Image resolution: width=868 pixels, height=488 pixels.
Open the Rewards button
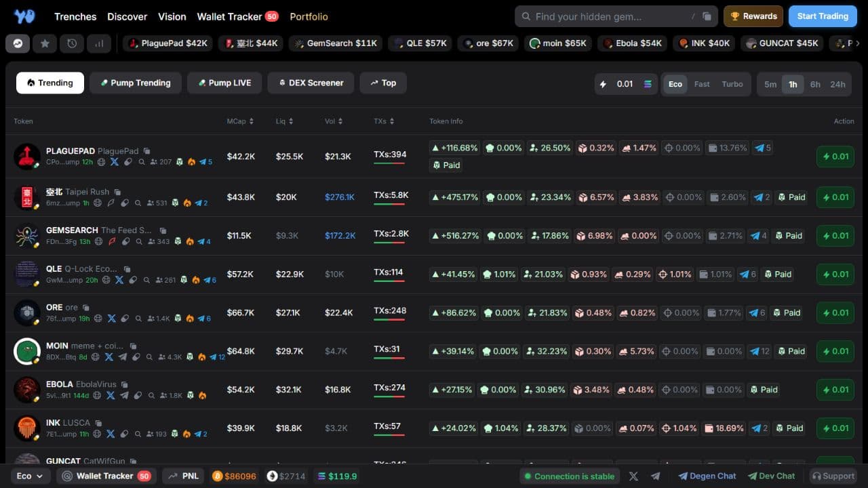tap(753, 16)
